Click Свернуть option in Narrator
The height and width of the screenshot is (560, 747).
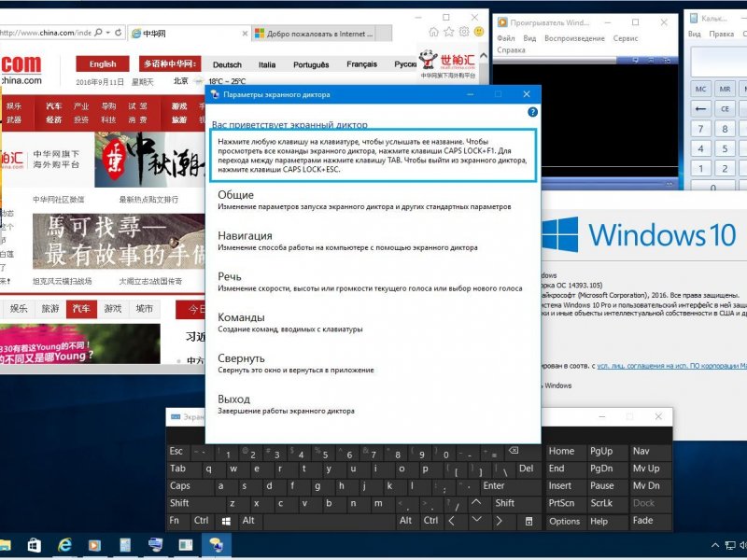pos(296,363)
